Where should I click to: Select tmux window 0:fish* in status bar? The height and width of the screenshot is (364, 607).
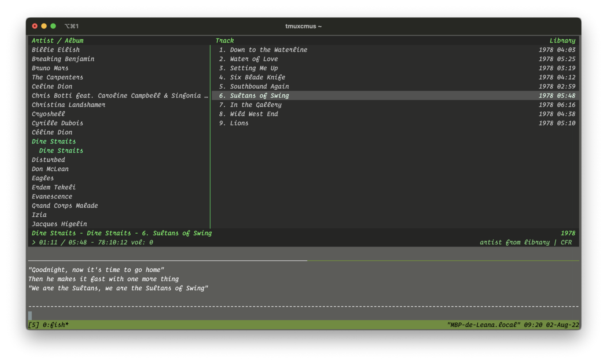coord(55,325)
